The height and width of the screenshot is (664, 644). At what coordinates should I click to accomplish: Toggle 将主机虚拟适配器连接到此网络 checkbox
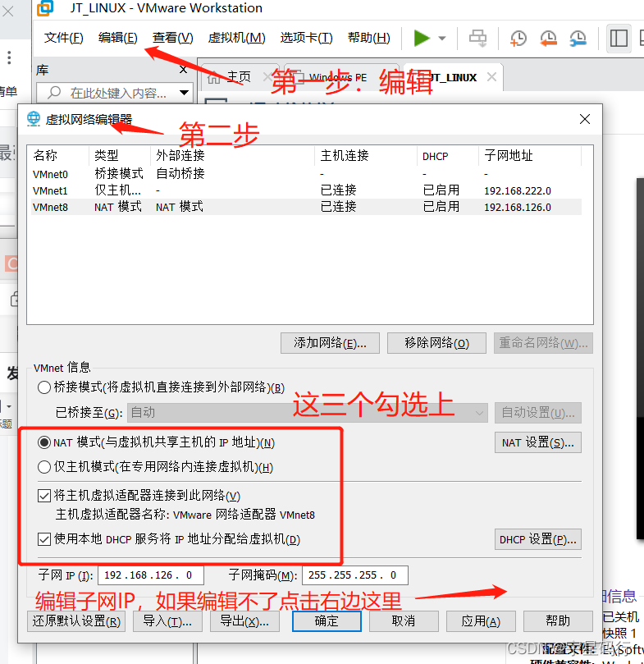pyautogui.click(x=44, y=496)
